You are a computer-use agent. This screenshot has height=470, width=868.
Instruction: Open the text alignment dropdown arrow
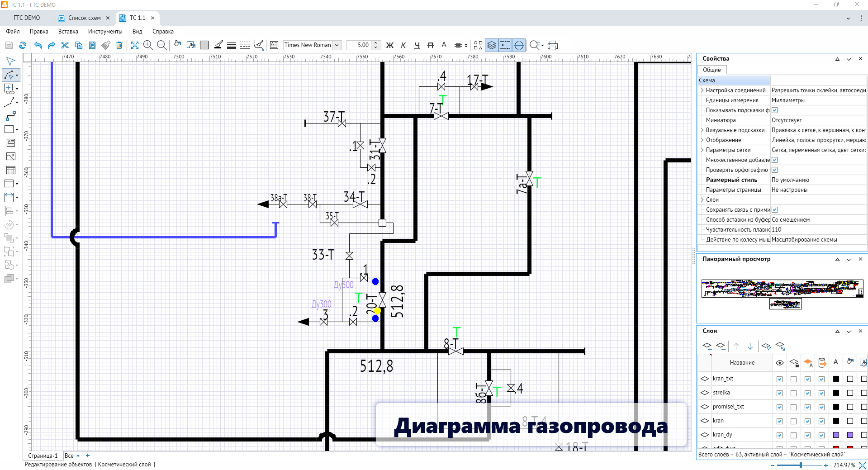click(466, 46)
